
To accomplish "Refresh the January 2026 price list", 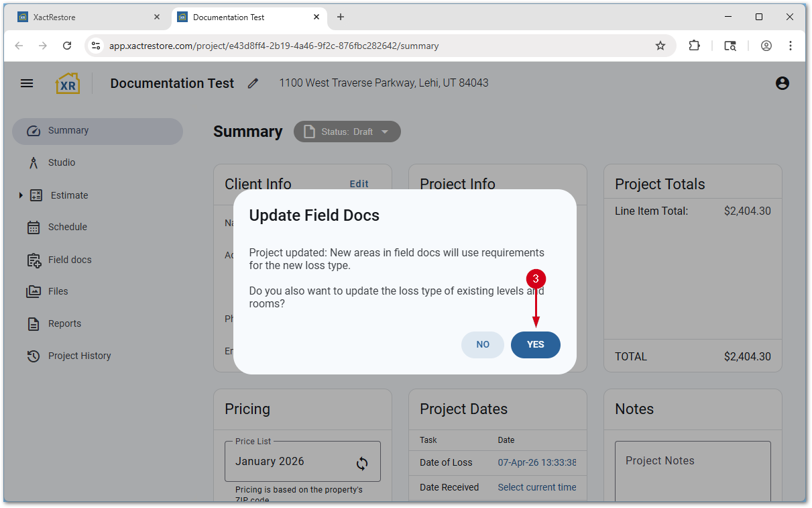I will point(362,463).
